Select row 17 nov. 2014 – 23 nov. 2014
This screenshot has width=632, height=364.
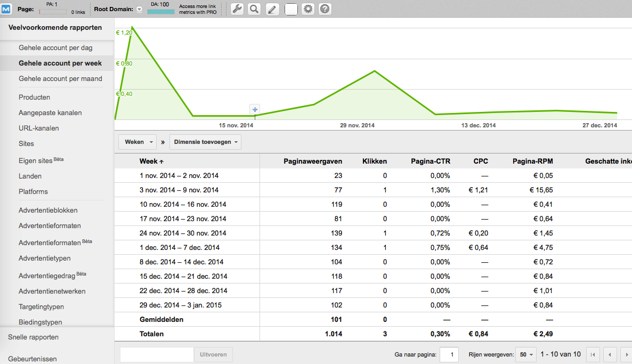pyautogui.click(x=373, y=219)
